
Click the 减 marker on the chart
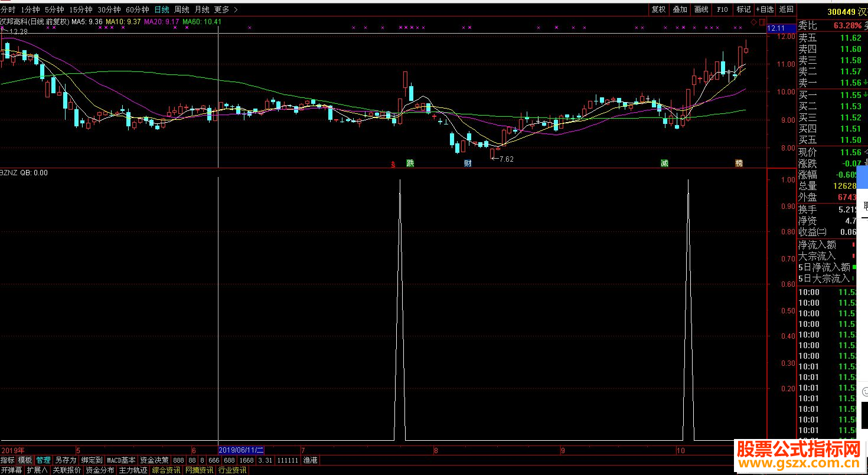[x=664, y=163]
